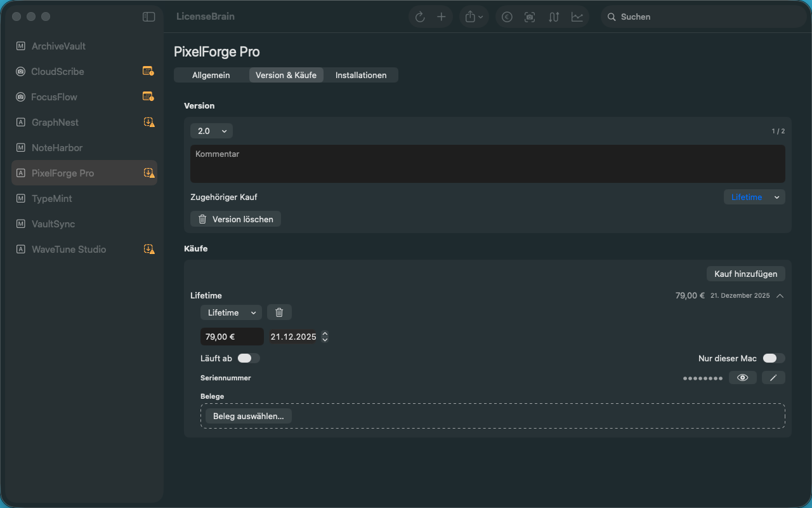
Task: Click the download warning icon beside WaveTune Studio
Action: point(149,249)
